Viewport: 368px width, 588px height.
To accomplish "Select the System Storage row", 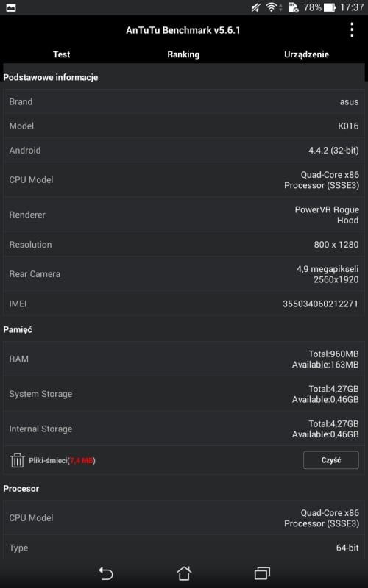I will [x=184, y=394].
